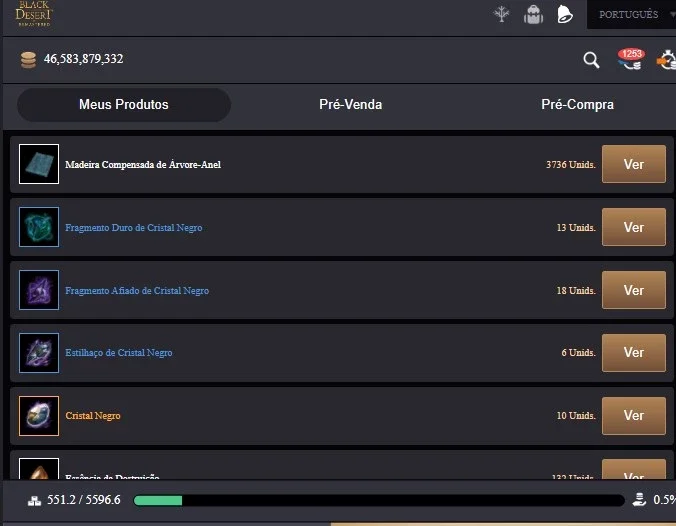Open the search magnifier icon
Viewport: 676px width, 526px height.
[x=591, y=60]
